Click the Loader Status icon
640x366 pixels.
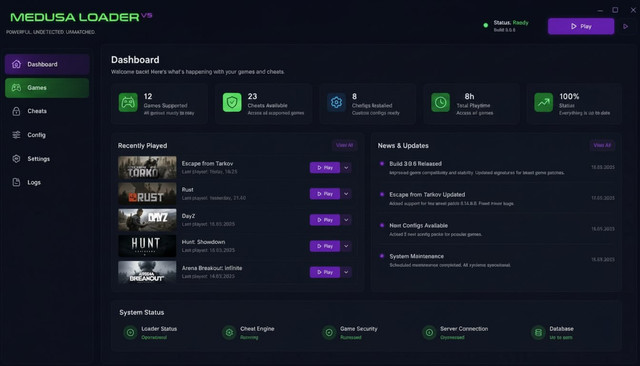click(x=130, y=333)
